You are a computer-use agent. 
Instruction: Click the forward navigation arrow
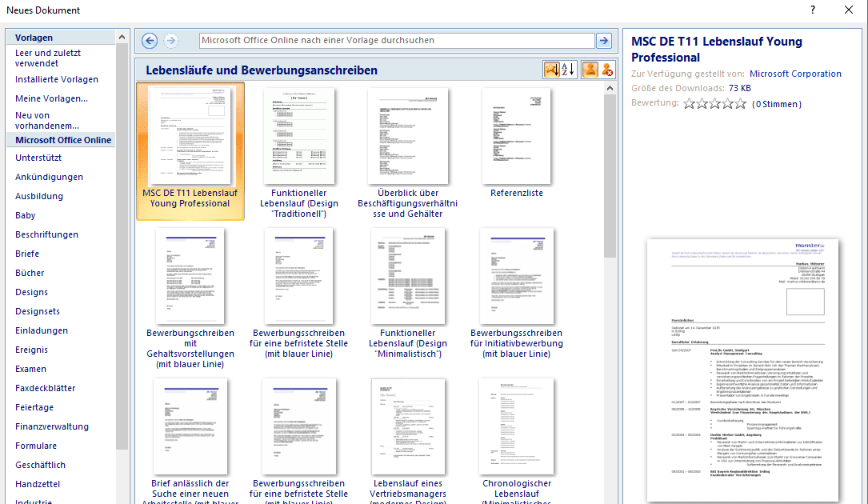pyautogui.click(x=171, y=41)
